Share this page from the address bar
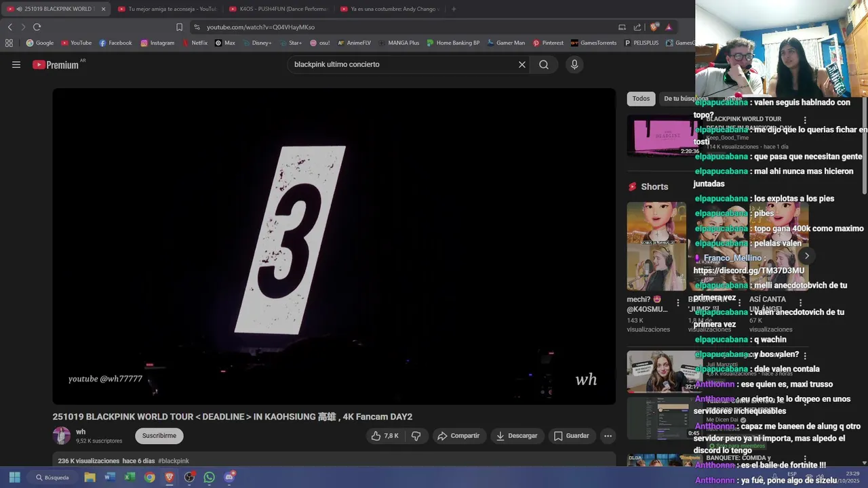Screen dimensions: 868x488 click(x=637, y=27)
